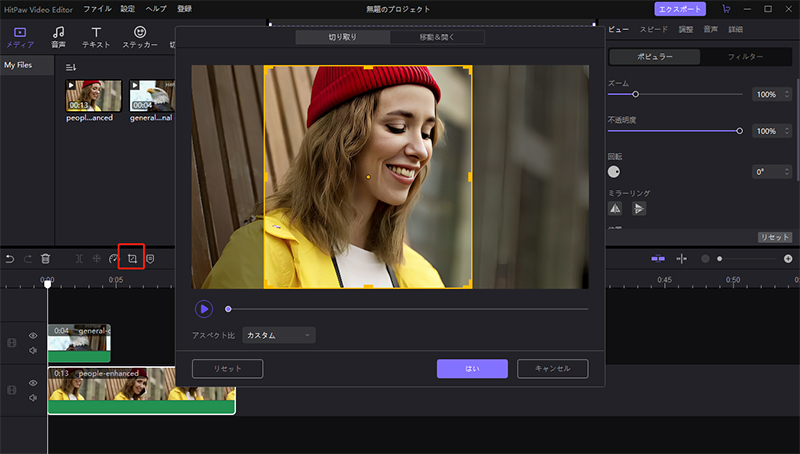The height and width of the screenshot is (454, 800).
Task: Open the ファイル menu
Action: click(97, 9)
